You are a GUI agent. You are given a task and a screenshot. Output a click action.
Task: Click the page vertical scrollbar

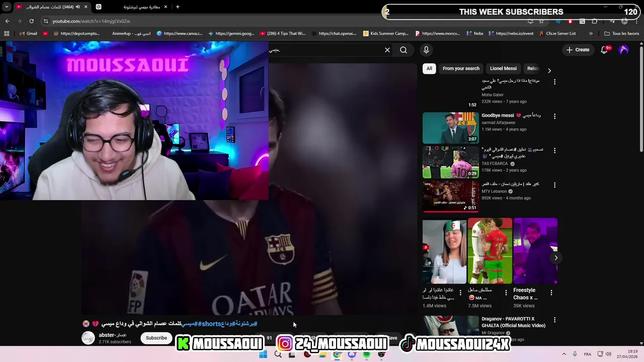pyautogui.click(x=641, y=98)
